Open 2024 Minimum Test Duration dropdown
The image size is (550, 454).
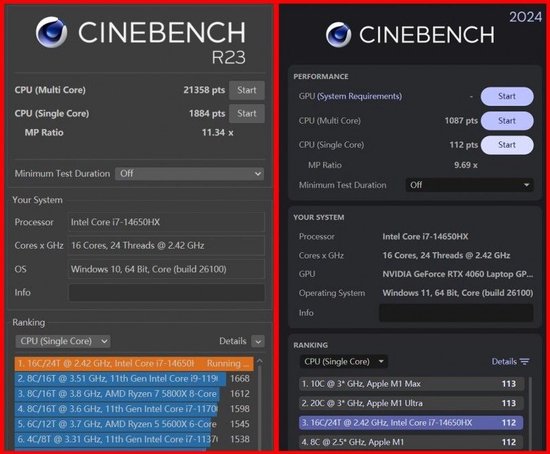point(469,185)
